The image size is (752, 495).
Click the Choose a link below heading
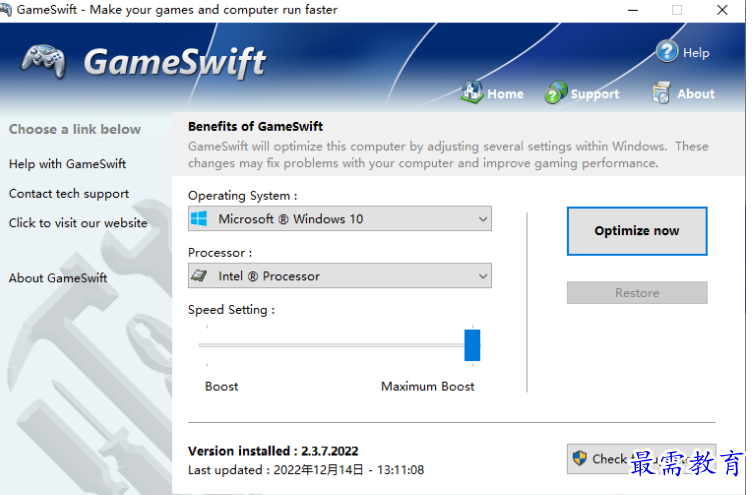point(75,130)
